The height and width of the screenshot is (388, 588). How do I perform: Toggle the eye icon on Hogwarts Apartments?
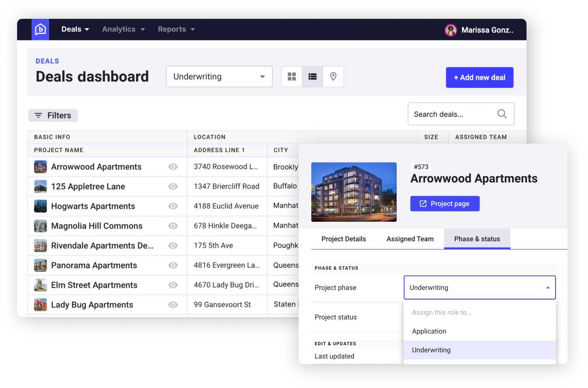(173, 206)
